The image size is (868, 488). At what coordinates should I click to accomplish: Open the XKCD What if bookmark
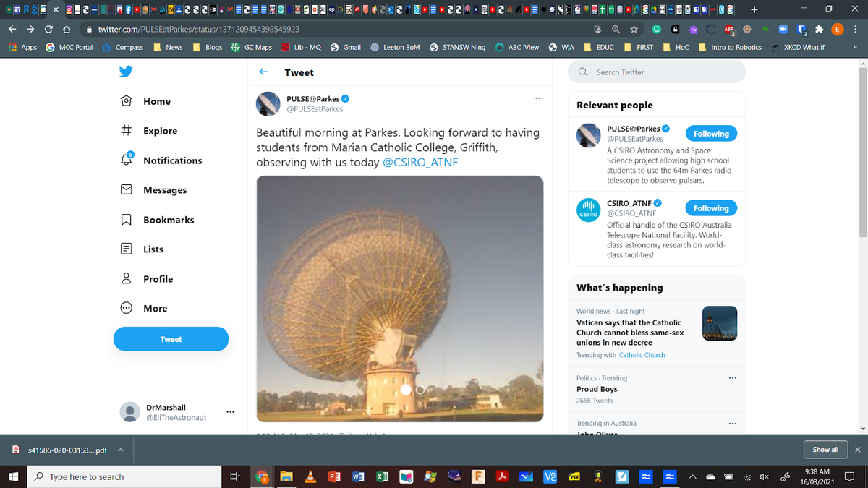798,47
